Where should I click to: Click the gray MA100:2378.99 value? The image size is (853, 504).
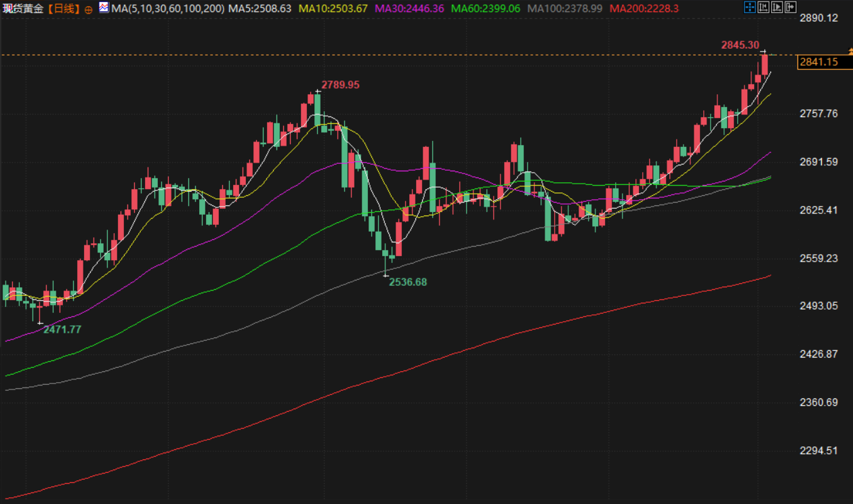[565, 9]
